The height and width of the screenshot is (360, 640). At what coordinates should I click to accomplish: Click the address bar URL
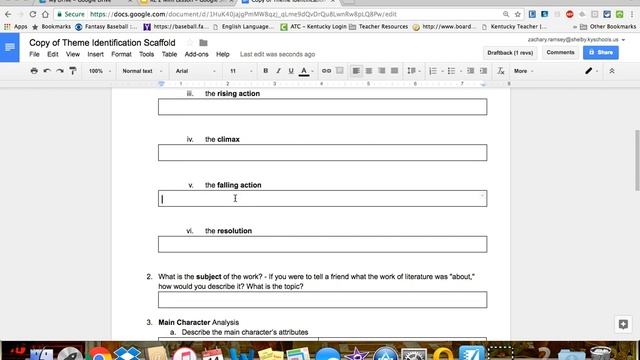tap(243, 14)
